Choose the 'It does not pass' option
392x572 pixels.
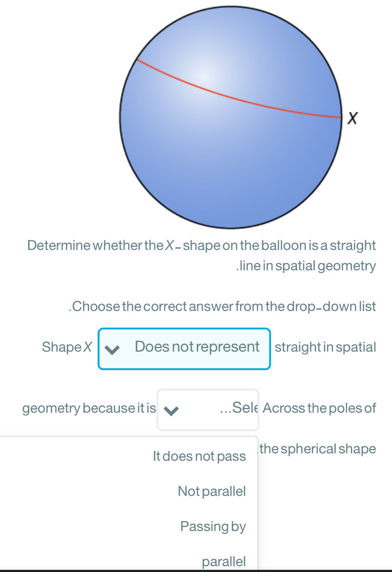coord(199,456)
